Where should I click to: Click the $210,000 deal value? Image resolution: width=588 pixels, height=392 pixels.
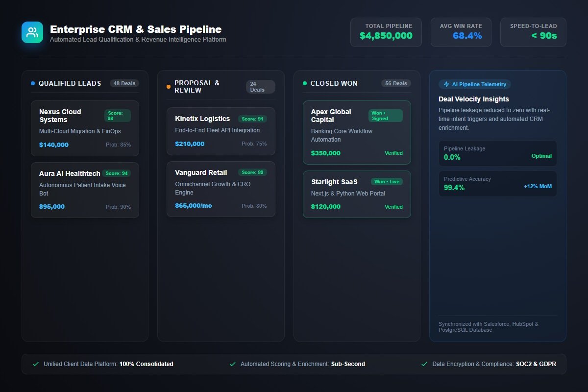[190, 144]
